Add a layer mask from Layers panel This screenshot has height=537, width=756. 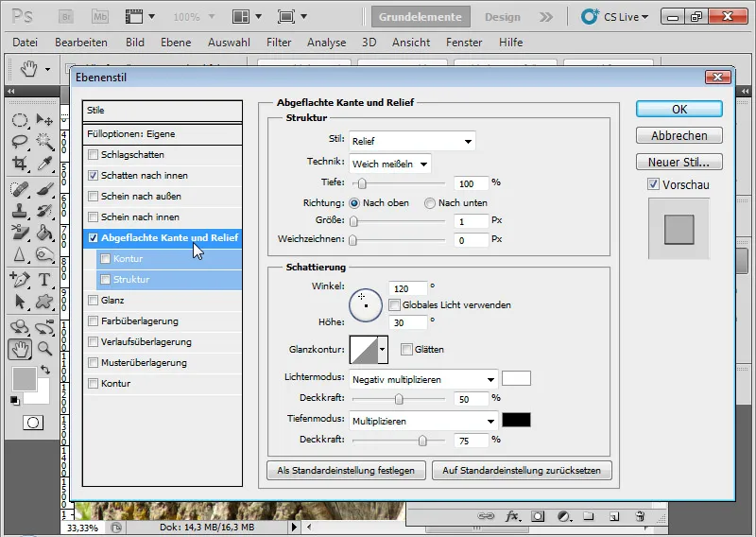[x=538, y=516]
